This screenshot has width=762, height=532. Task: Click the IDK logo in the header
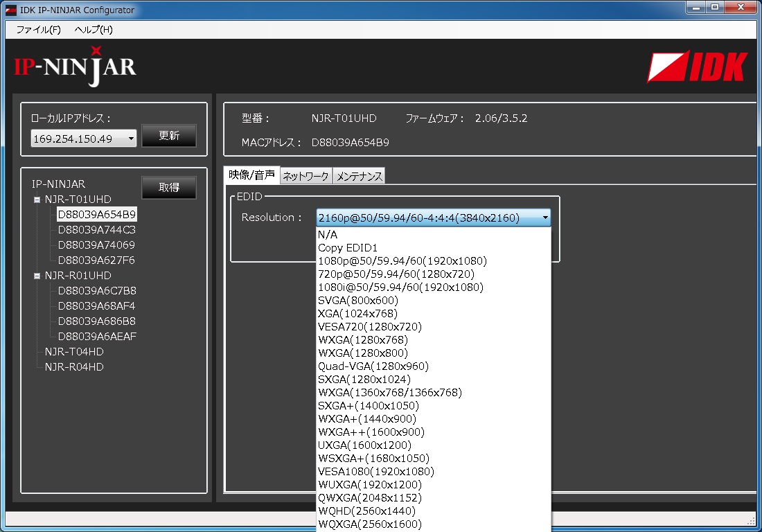tap(697, 67)
